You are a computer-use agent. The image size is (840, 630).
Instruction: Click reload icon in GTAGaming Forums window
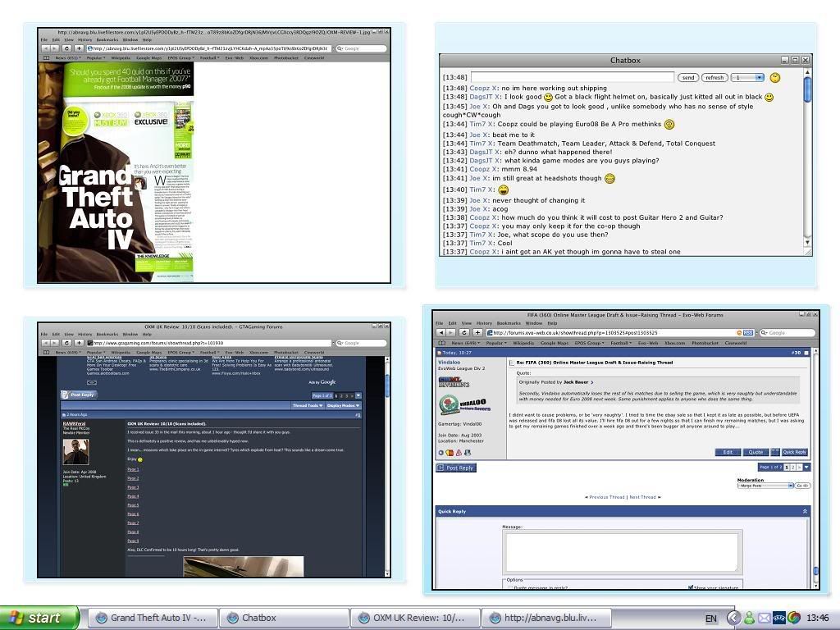(66, 343)
